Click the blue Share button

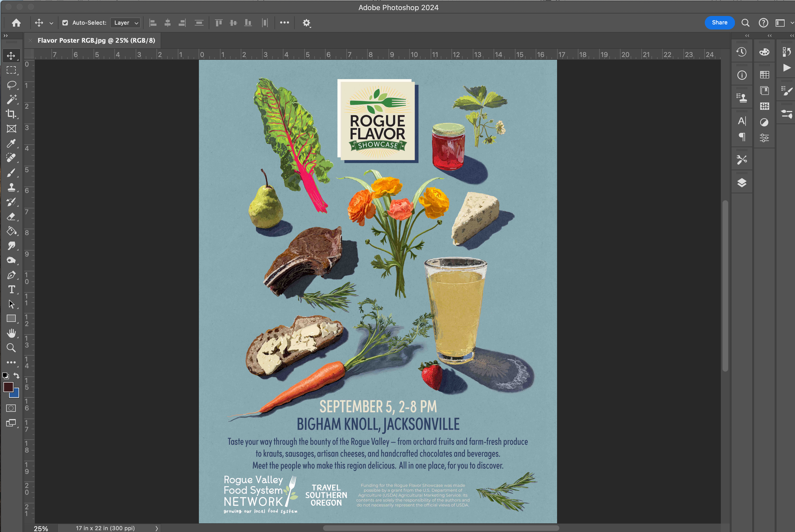719,23
